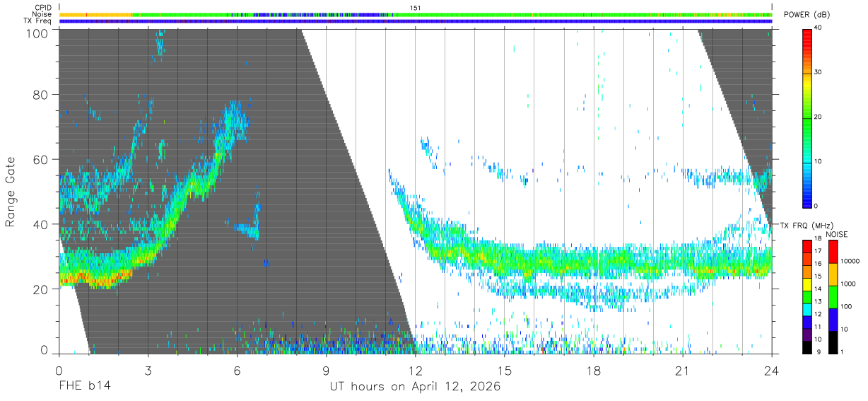Click the TX Freq row label
Image resolution: width=868 pixels, height=401 pixels.
(x=37, y=21)
